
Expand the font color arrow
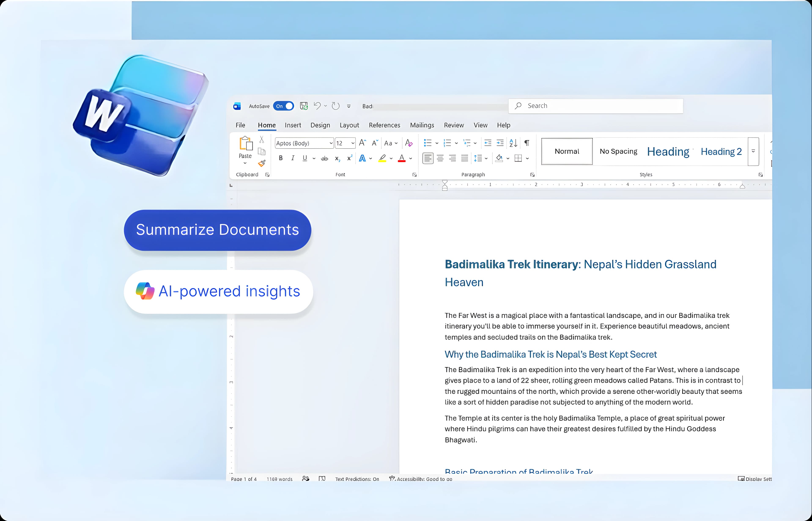tap(411, 158)
